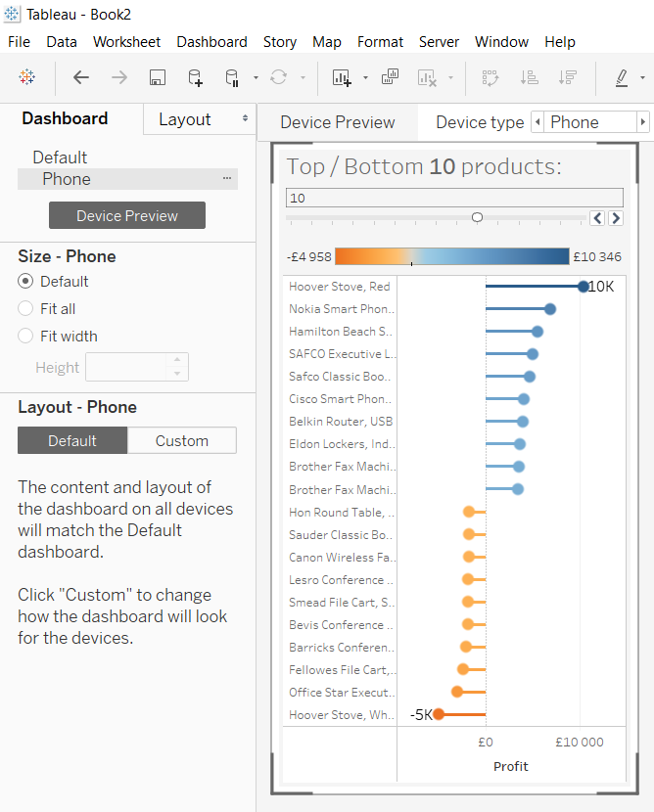This screenshot has width=654, height=812.
Task: Choose the Fit width radio option
Action: pyautogui.click(x=26, y=337)
